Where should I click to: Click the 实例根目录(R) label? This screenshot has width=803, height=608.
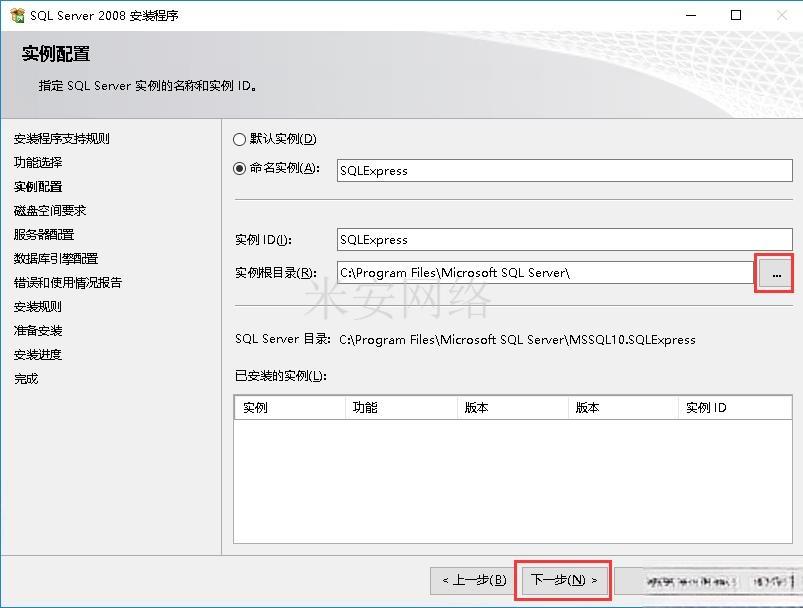pos(276,273)
